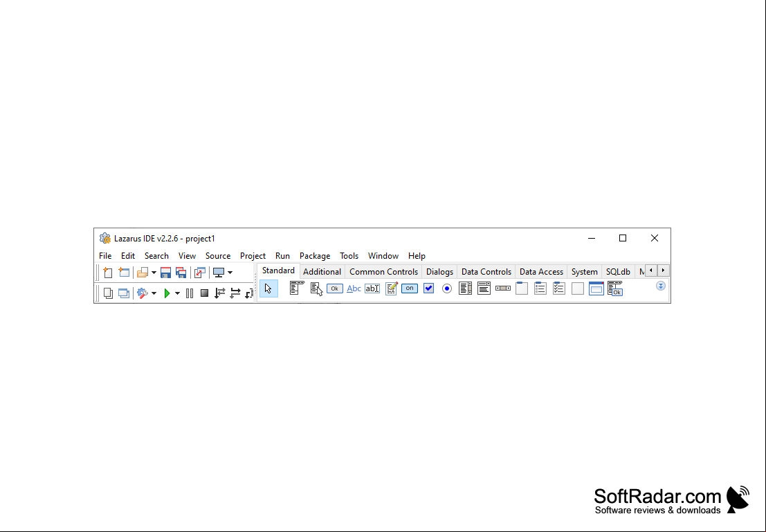Screen dimensions: 766x532
Task: Click the View Units icon
Action: [x=108, y=293]
